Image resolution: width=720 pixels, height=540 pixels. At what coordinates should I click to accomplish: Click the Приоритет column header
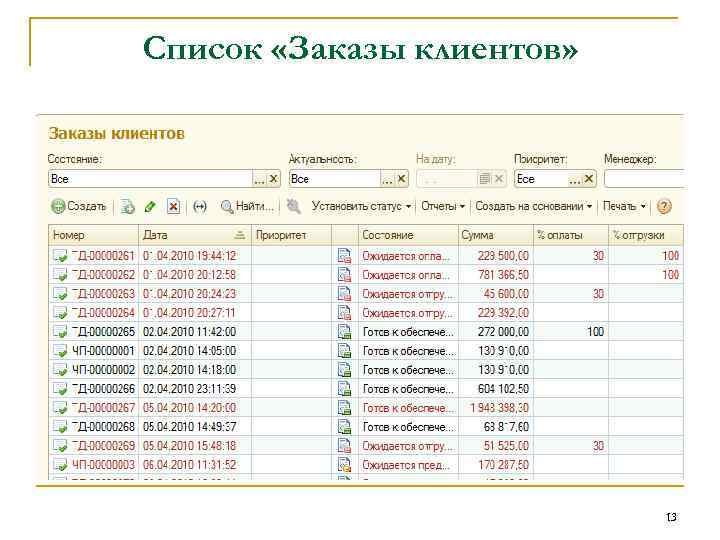click(291, 235)
